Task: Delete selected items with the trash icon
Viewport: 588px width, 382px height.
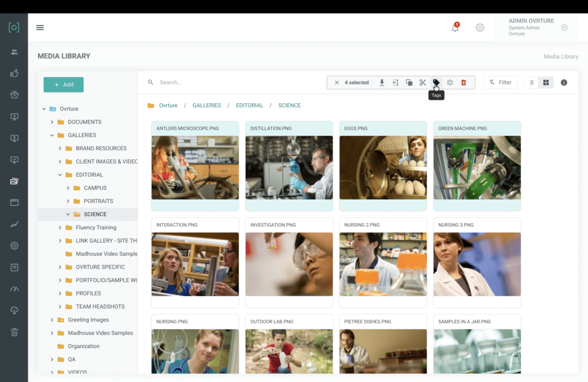Action: coord(463,82)
